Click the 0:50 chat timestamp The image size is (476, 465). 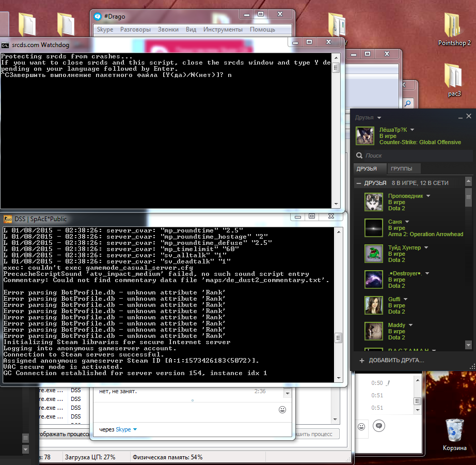click(377, 383)
